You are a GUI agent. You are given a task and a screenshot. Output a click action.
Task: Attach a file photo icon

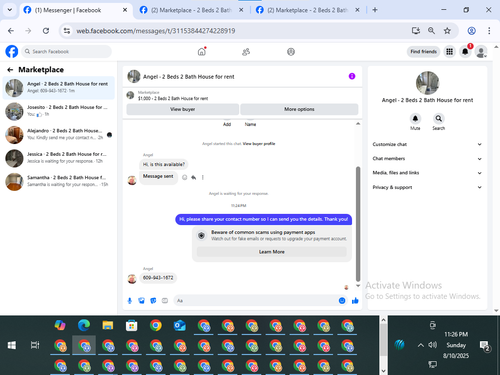(x=142, y=301)
